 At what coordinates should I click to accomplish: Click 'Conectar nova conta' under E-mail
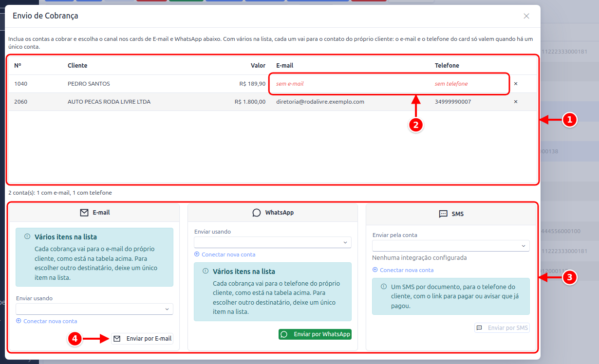(47, 321)
